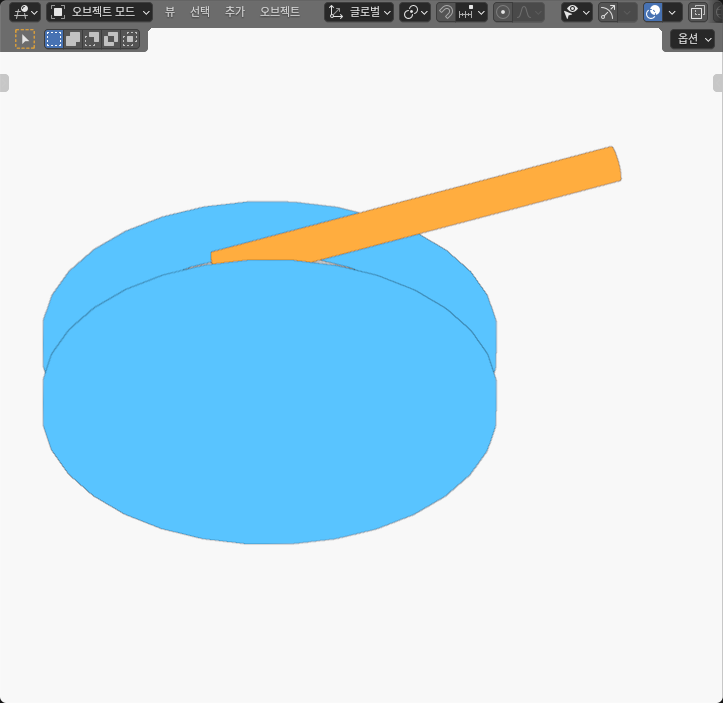The width and height of the screenshot is (723, 703).
Task: Open object visibility and selectability dropdown
Action: 577,12
